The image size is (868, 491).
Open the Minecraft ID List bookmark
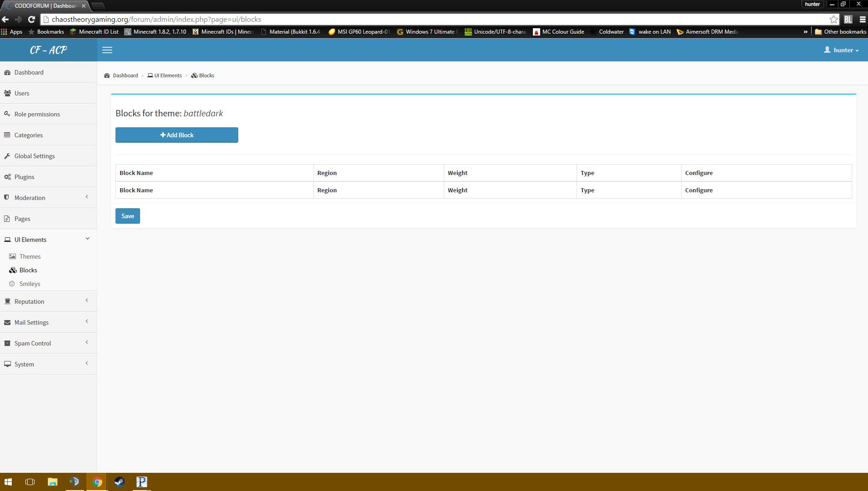click(94, 32)
